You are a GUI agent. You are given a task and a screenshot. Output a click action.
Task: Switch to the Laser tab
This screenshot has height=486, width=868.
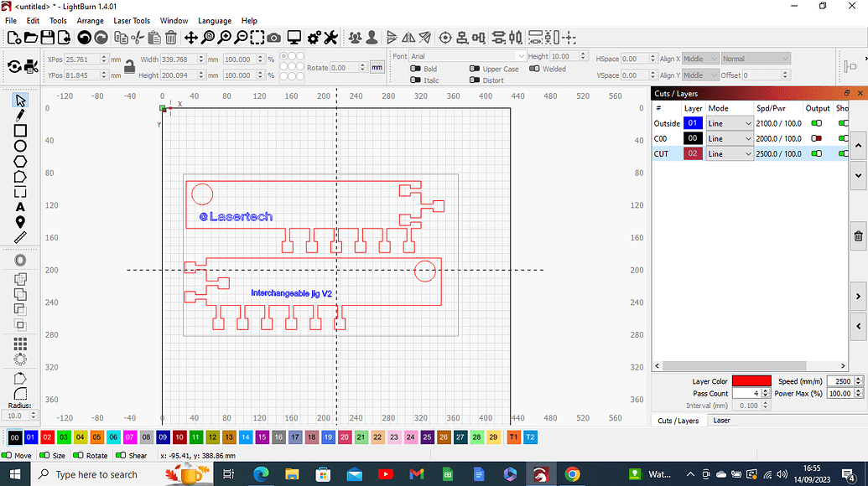tap(721, 421)
